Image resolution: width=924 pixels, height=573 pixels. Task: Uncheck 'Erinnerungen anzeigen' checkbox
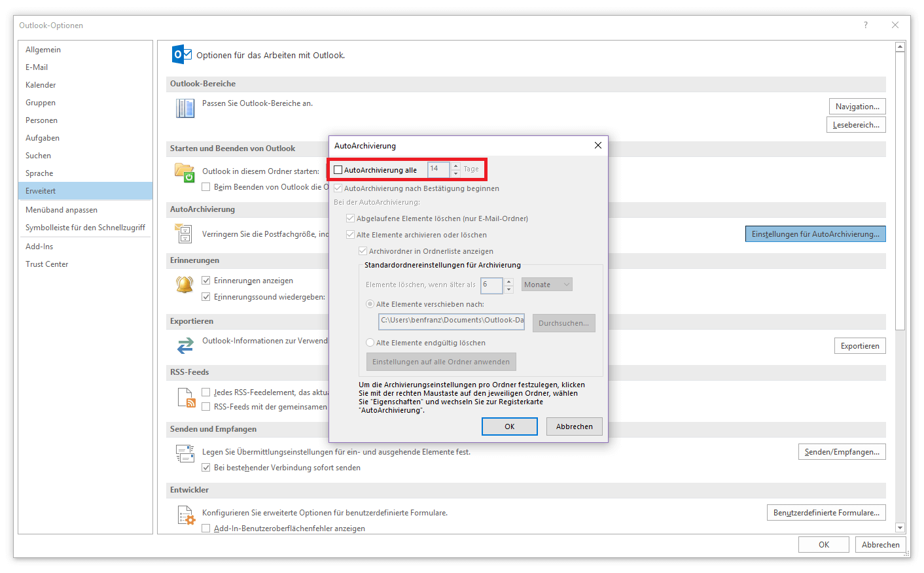coord(206,281)
